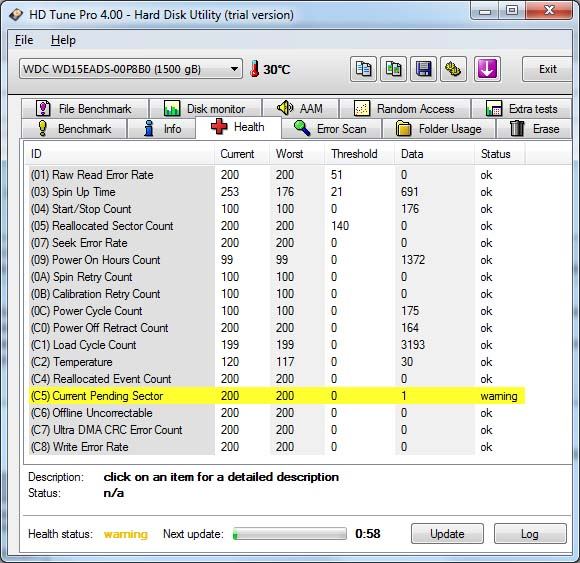
Task: Select the Reallocated Event Count row
Action: click(277, 379)
